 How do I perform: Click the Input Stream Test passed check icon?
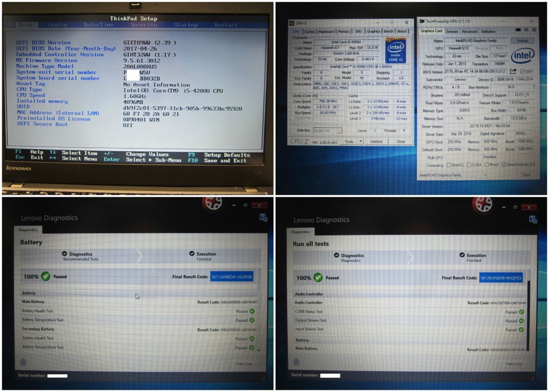click(x=521, y=329)
